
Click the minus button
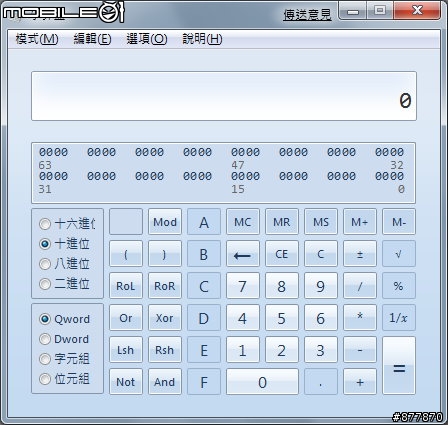point(360,350)
